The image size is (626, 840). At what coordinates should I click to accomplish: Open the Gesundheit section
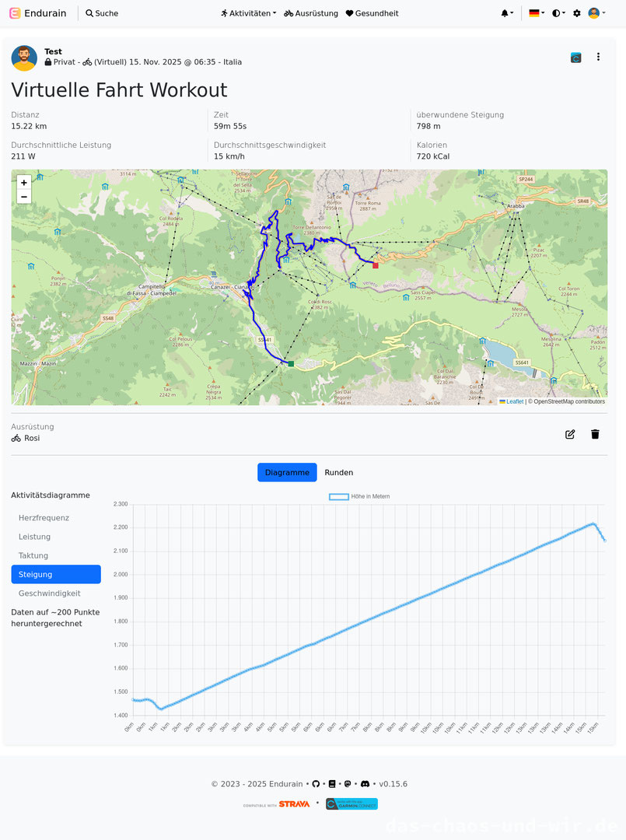372,13
